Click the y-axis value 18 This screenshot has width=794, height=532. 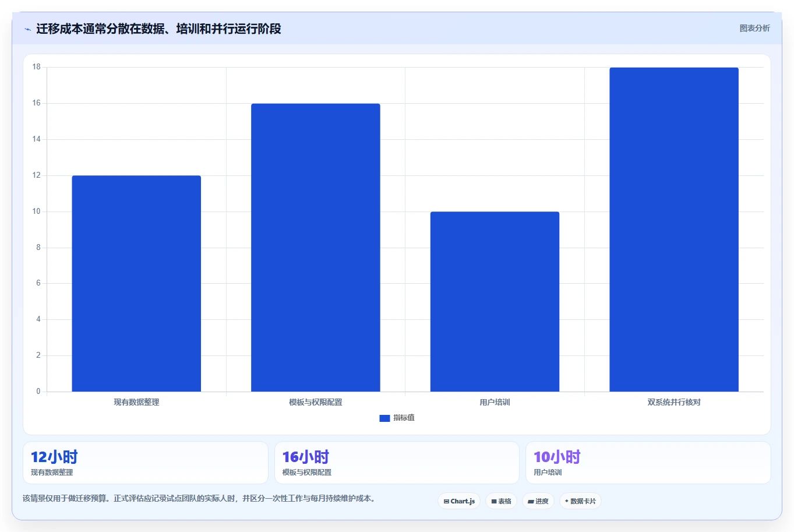pyautogui.click(x=37, y=67)
